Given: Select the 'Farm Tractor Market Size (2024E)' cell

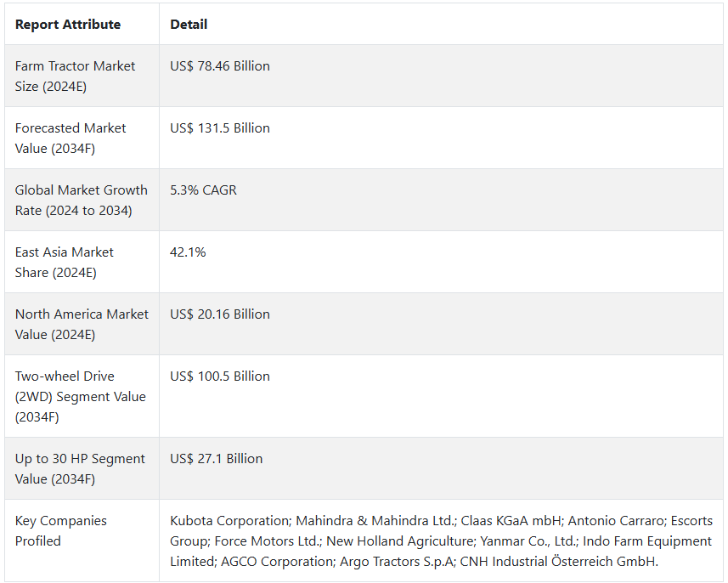Looking at the screenshot, I should pos(82,76).
